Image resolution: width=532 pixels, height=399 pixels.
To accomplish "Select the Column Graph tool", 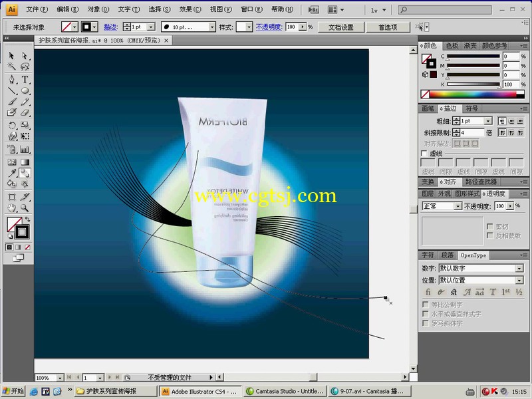I will point(25,149).
